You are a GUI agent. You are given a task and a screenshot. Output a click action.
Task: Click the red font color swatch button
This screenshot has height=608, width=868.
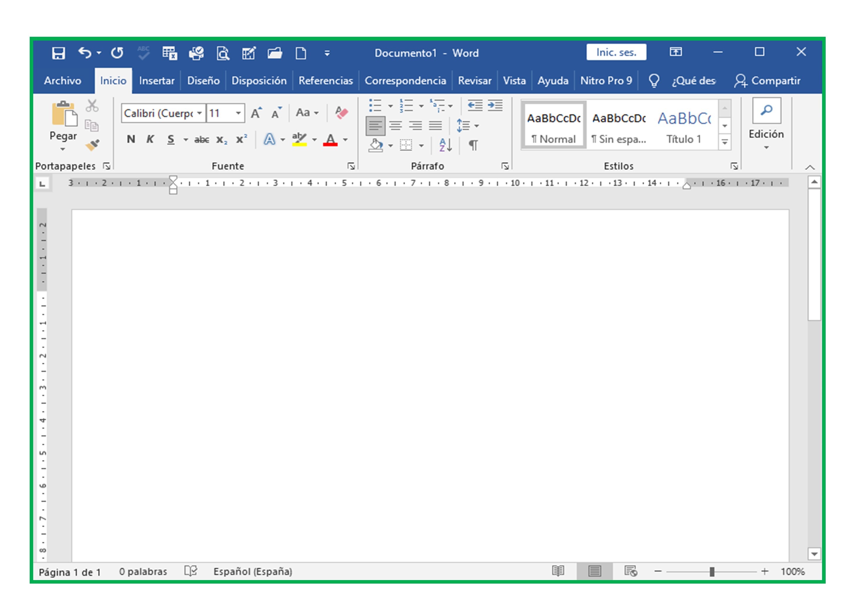coord(330,140)
